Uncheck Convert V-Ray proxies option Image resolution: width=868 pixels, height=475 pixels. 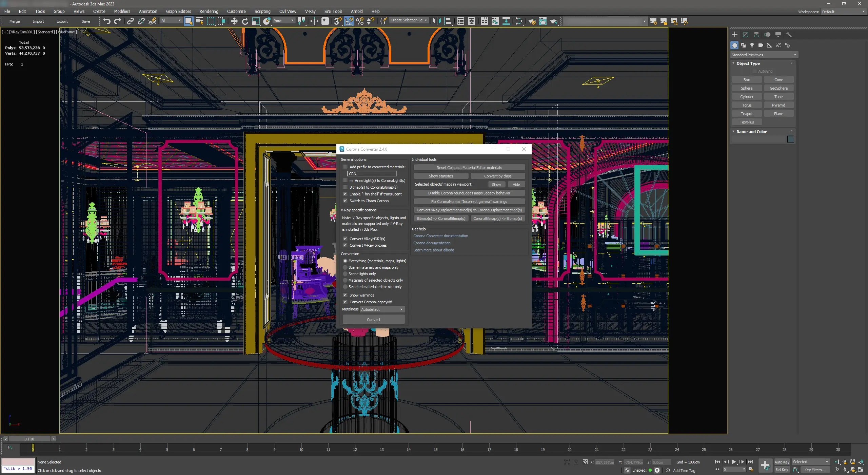click(x=345, y=245)
